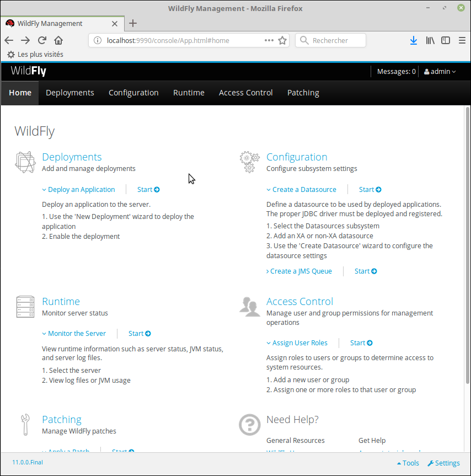Click the Need Help question mark icon
This screenshot has width=471, height=476.
(249, 425)
